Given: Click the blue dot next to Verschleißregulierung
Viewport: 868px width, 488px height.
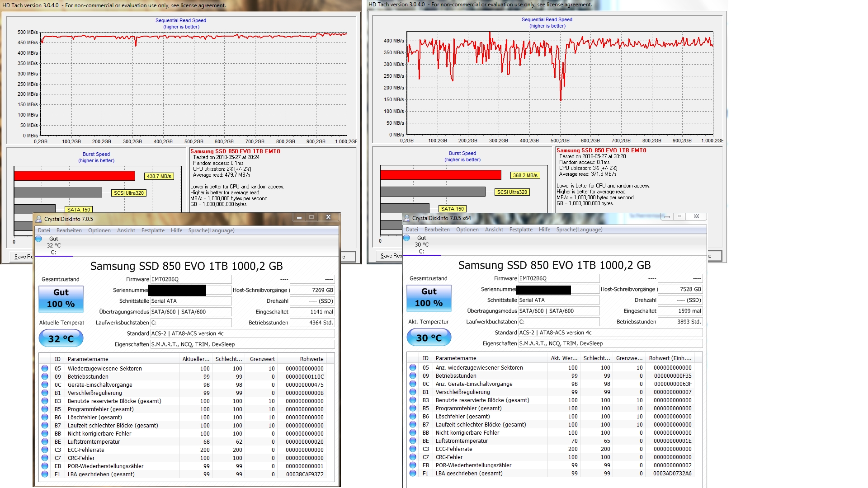Looking at the screenshot, I should coord(44,393).
